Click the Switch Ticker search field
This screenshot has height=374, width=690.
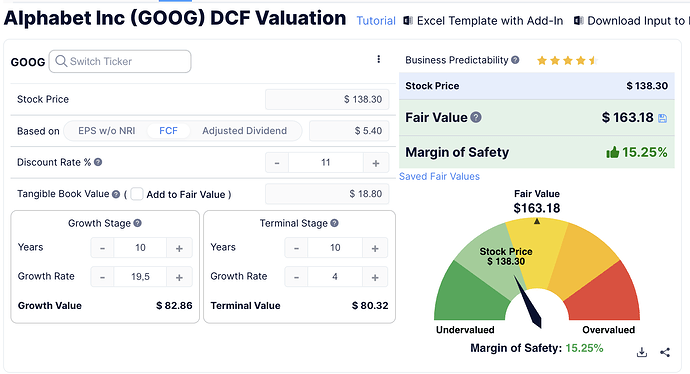click(120, 61)
